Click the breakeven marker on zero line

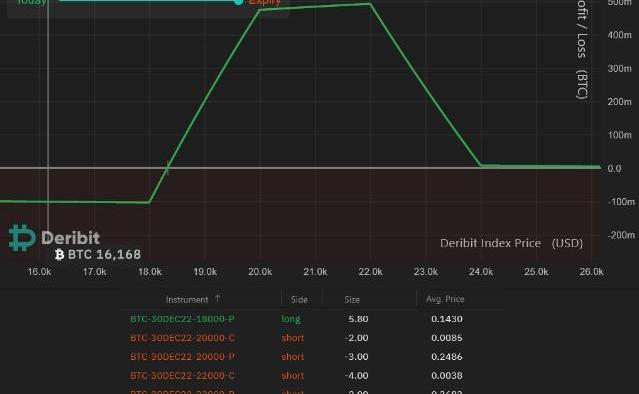167,167
